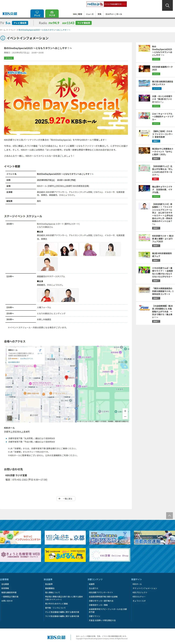
Task: Switch map to satellite view thumbnail
Action: (9, 418)
